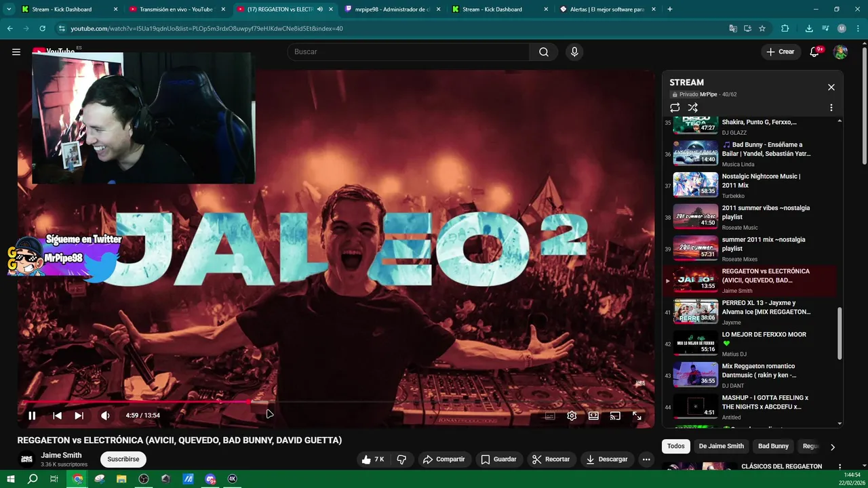Play Nostalgic Nightcore Music 2011 Mix item
868x488 pixels.
749,185
